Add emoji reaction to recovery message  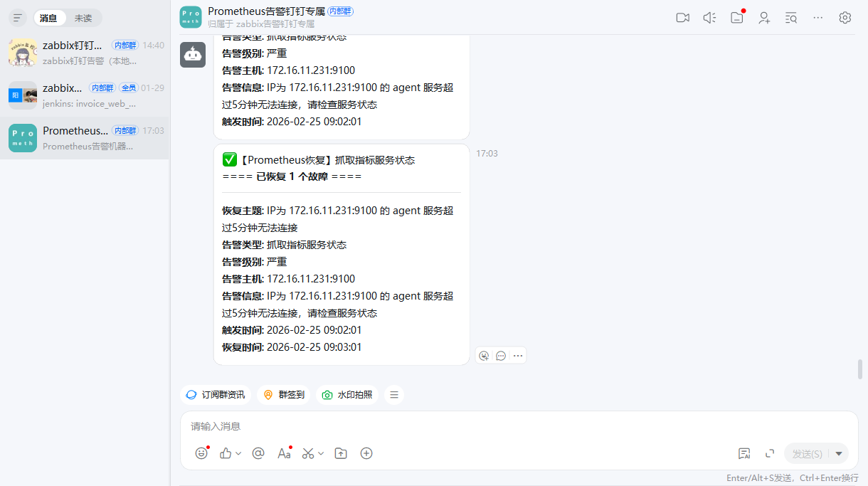(485, 356)
